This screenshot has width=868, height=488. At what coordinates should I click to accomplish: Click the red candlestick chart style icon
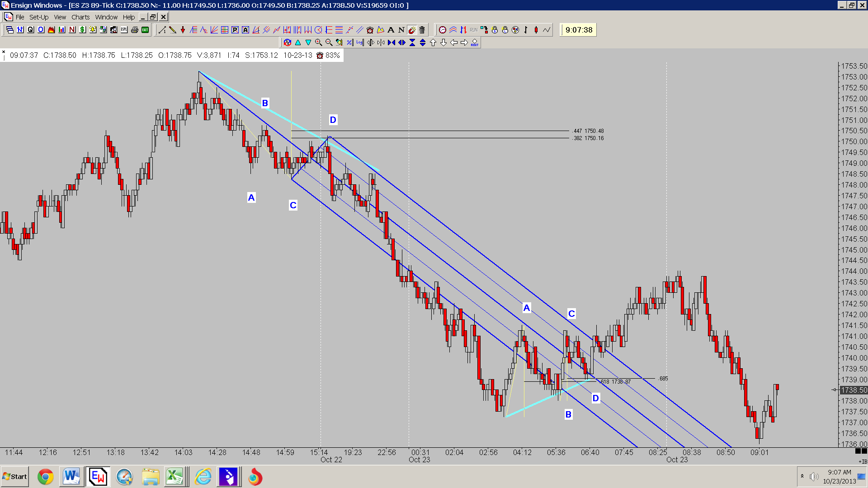pyautogui.click(x=536, y=30)
